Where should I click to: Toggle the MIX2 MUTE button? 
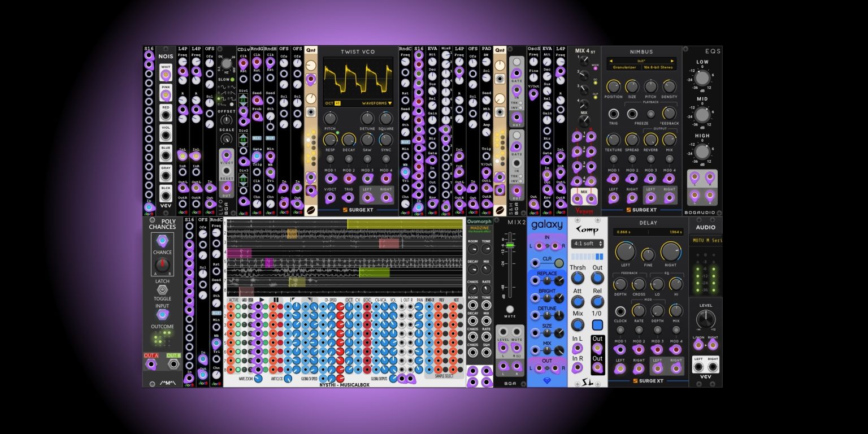(510, 310)
